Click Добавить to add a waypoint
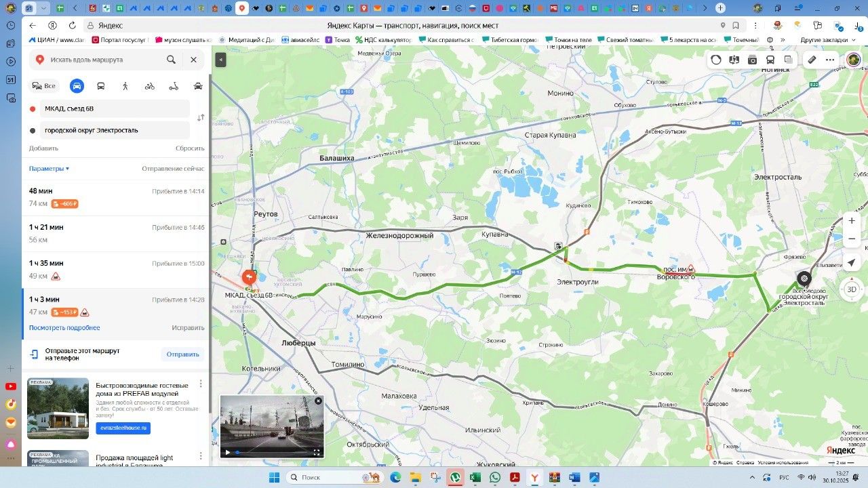Viewport: 868px width, 488px height. pos(43,148)
